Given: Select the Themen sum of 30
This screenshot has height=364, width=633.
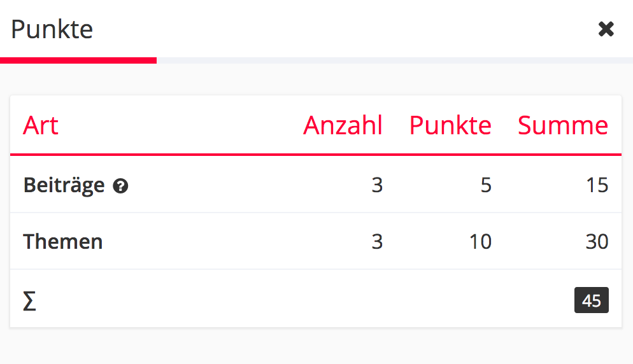Looking at the screenshot, I should [x=597, y=242].
